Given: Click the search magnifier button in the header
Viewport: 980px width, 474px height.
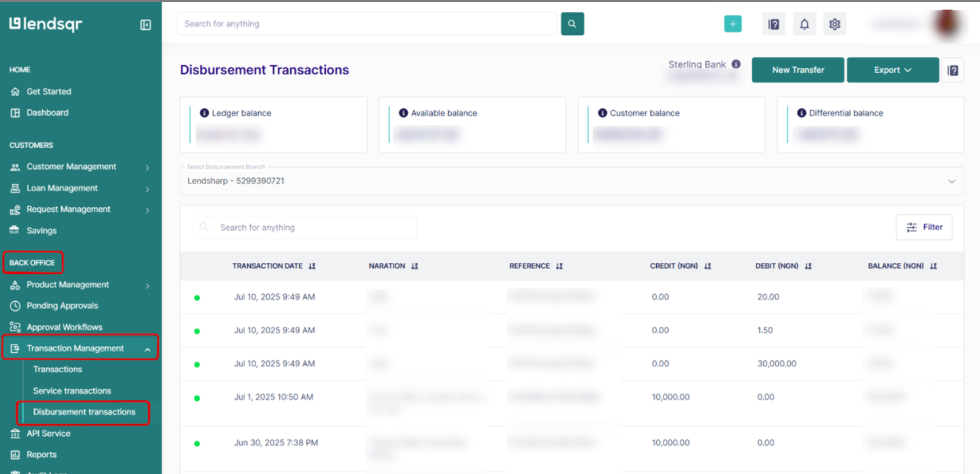Looking at the screenshot, I should pos(571,23).
